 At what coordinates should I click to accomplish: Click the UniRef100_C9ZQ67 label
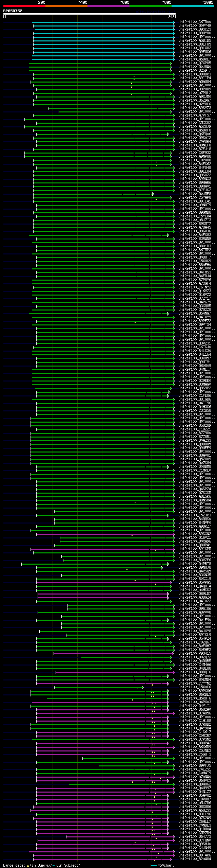click(195, 642)
